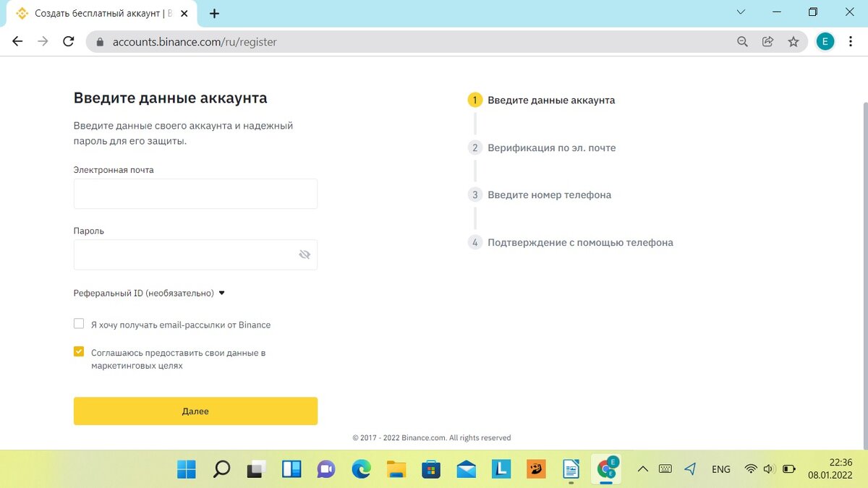Click step 1 Введите данные аккаунта
The height and width of the screenshot is (488, 868).
click(x=542, y=100)
